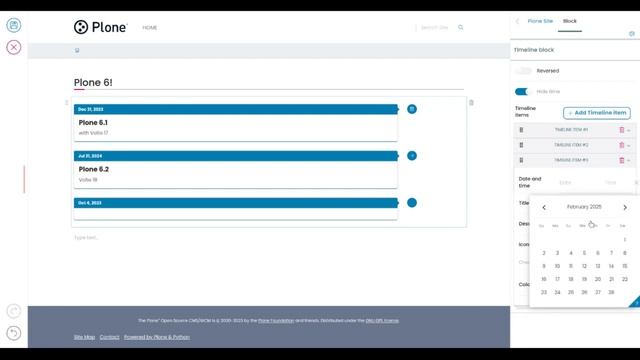Screen dimensions: 640x360
Task: Click the Plone logo
Action: click(100, 27)
